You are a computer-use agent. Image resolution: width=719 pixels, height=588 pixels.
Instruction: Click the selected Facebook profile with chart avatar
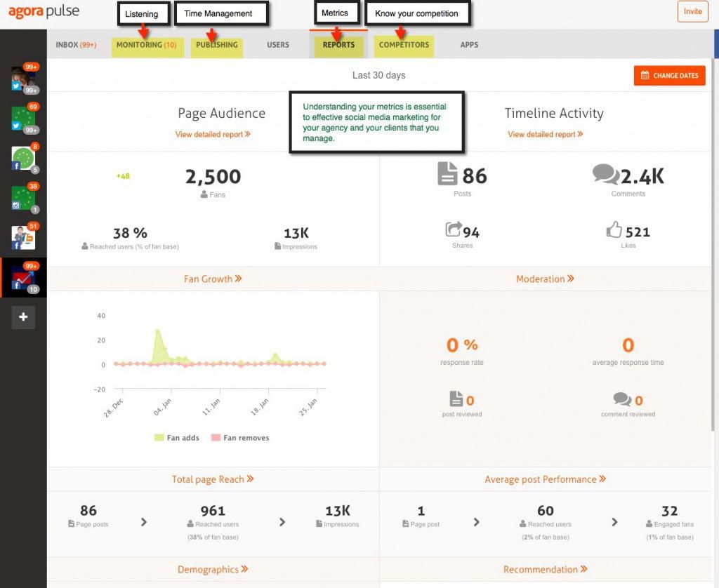23,278
